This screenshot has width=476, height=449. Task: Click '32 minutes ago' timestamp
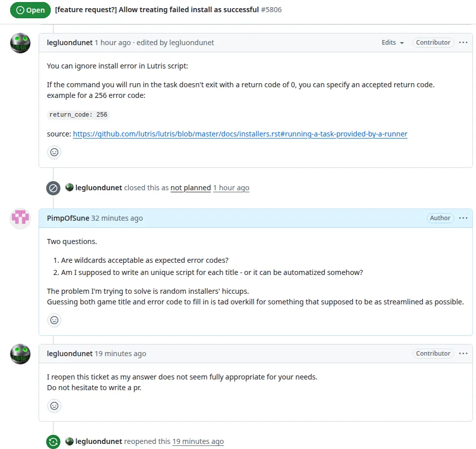tap(117, 218)
